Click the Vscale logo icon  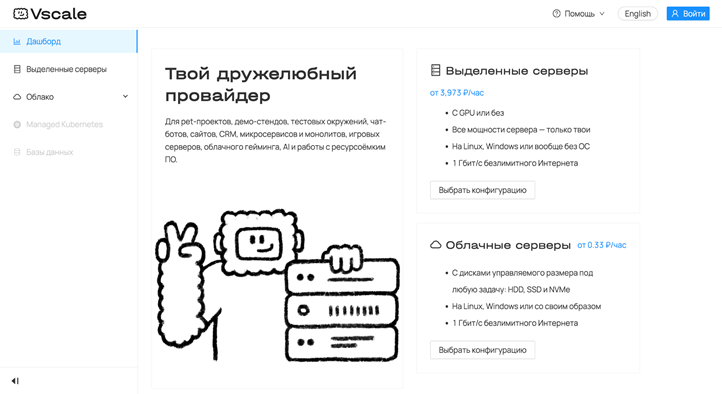20,14
